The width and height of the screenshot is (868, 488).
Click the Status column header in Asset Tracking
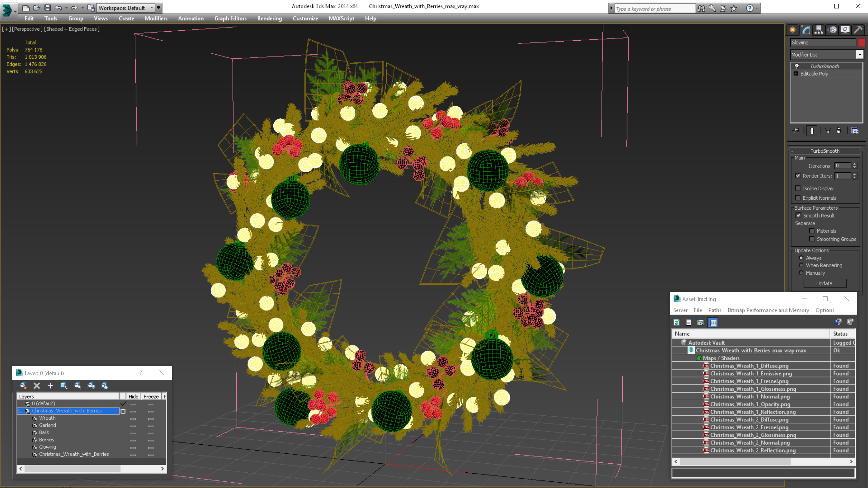tap(842, 334)
